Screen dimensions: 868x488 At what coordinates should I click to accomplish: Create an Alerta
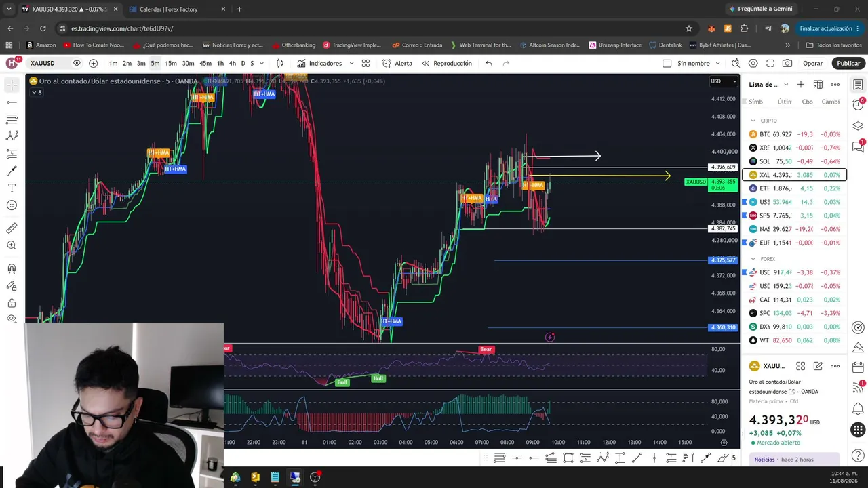coord(397,63)
